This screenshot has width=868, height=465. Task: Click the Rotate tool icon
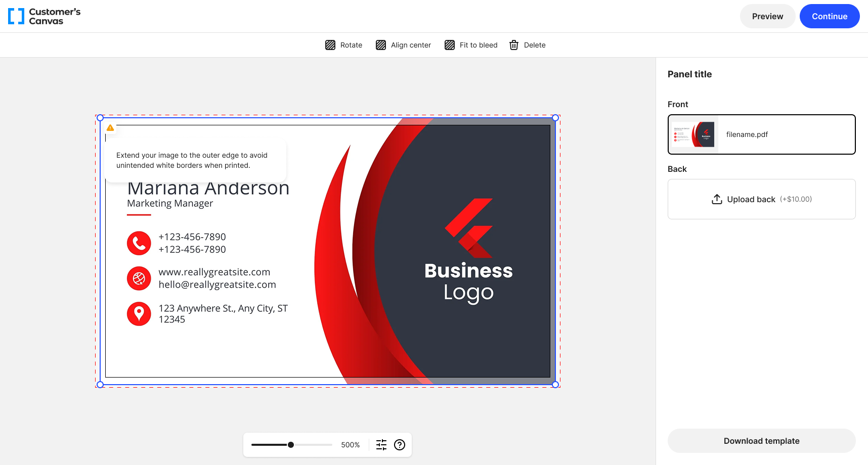click(330, 45)
